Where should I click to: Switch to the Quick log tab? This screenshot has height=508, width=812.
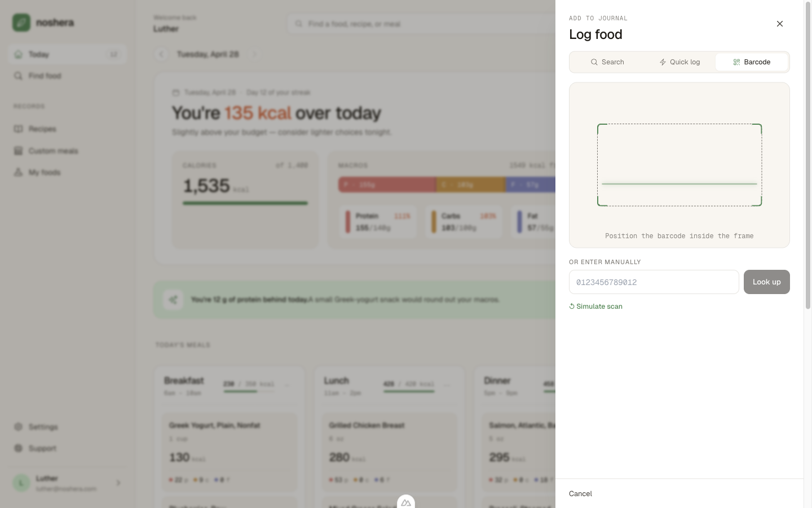tap(679, 62)
